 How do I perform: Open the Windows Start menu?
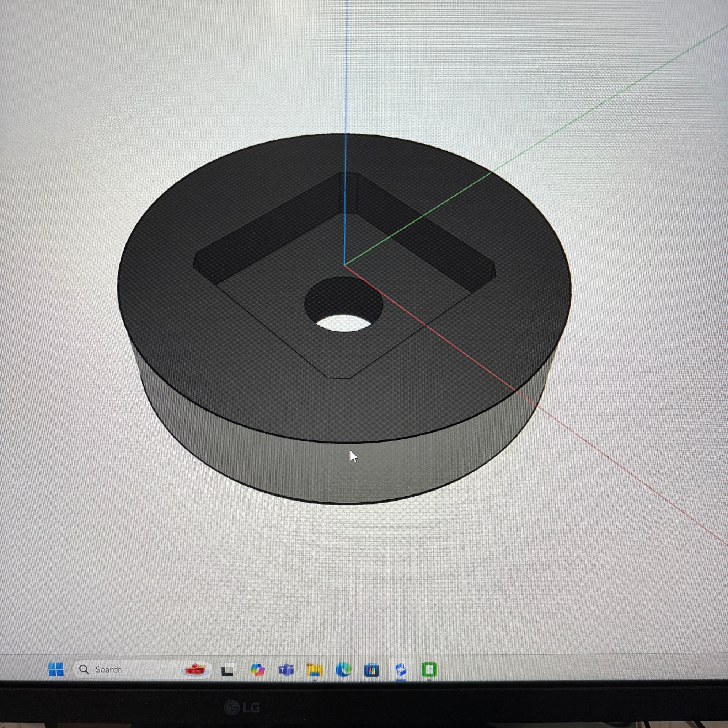point(56,670)
